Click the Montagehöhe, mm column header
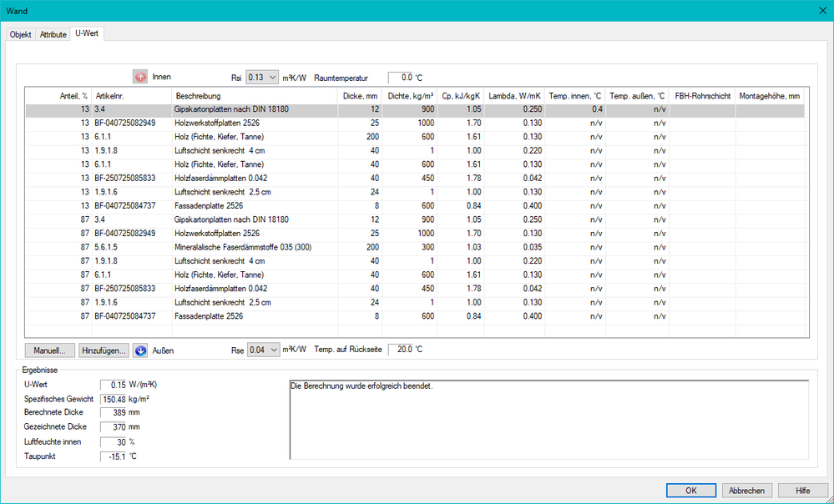The width and height of the screenshot is (834, 504). 770,96
